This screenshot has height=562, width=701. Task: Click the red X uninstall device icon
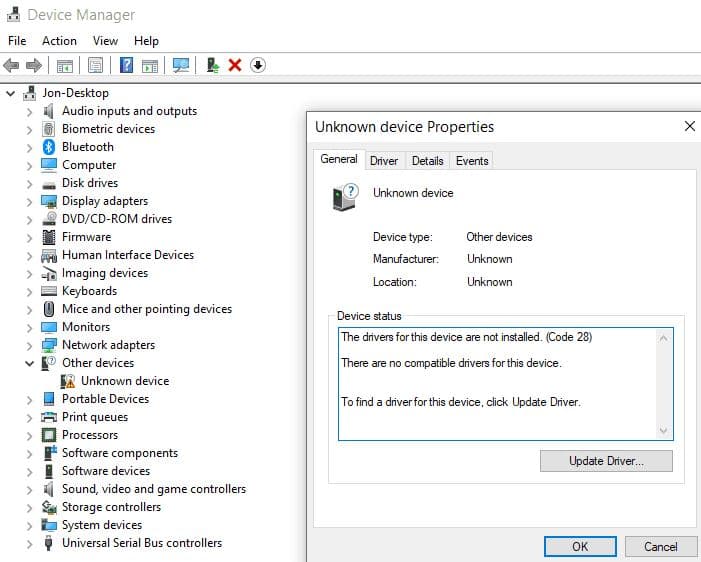click(x=235, y=65)
